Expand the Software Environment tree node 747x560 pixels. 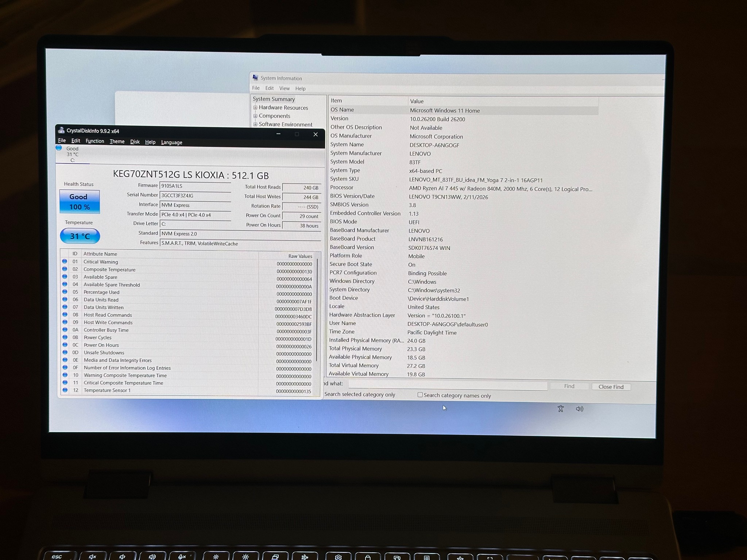[x=255, y=124]
